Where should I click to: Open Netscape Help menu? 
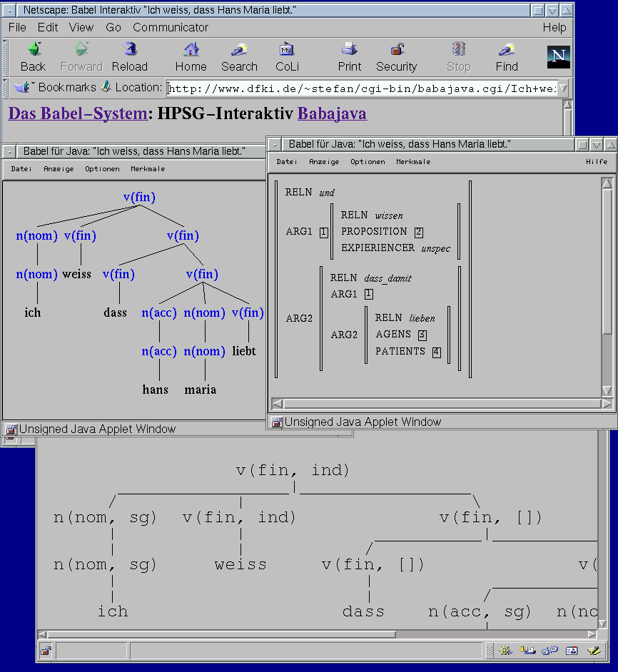click(x=554, y=27)
